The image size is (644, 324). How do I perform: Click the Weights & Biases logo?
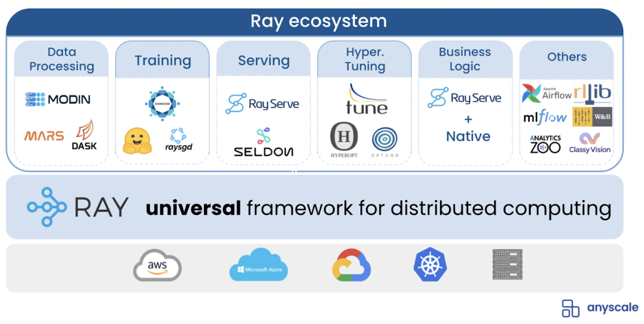click(593, 117)
